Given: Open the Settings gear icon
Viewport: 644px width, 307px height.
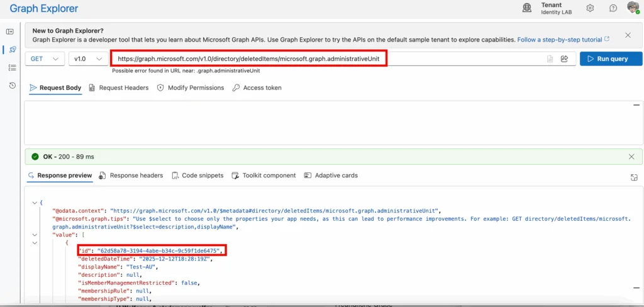Looking at the screenshot, I should pyautogui.click(x=590, y=8).
